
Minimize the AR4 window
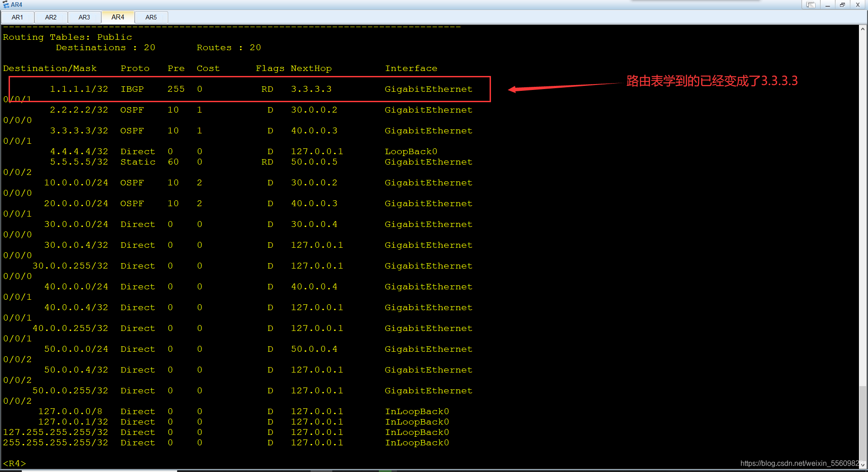point(827,5)
